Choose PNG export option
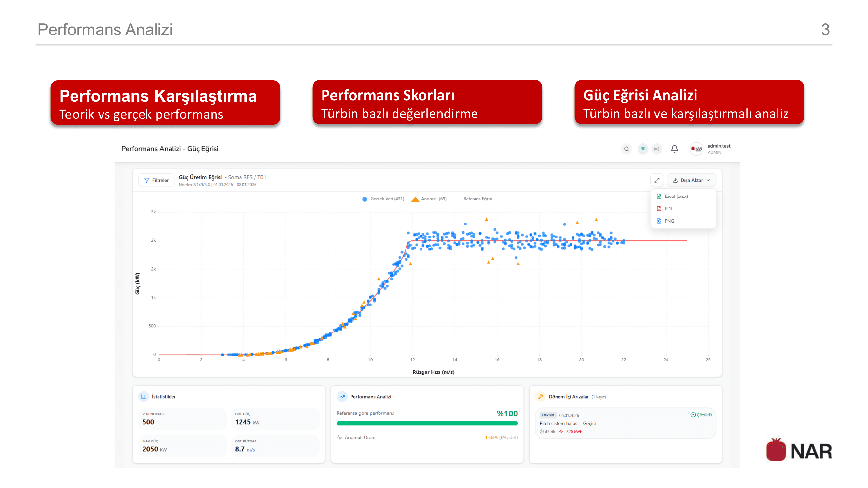Image resolution: width=868 pixels, height=488 pixels. [x=669, y=221]
